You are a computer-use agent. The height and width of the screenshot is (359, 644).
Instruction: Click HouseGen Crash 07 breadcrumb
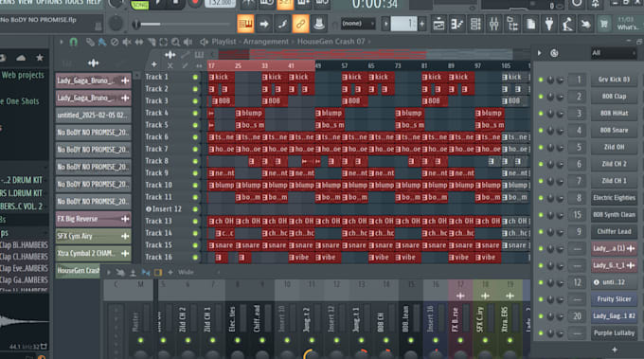click(x=331, y=42)
